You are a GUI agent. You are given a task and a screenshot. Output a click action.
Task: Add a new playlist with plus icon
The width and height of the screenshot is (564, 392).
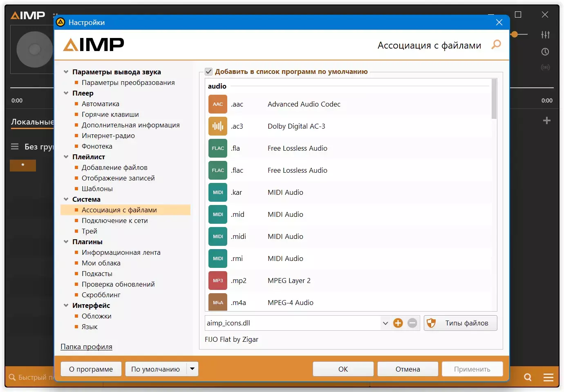[547, 120]
